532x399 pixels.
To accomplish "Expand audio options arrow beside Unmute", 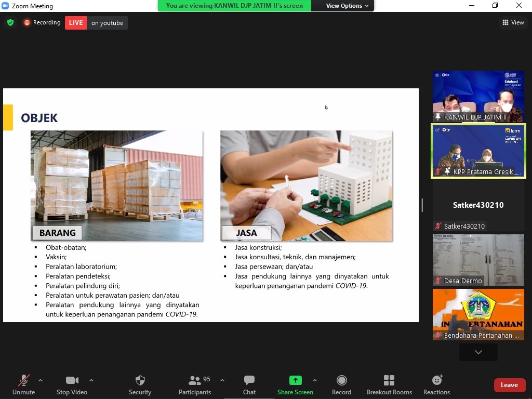I will coord(41,380).
